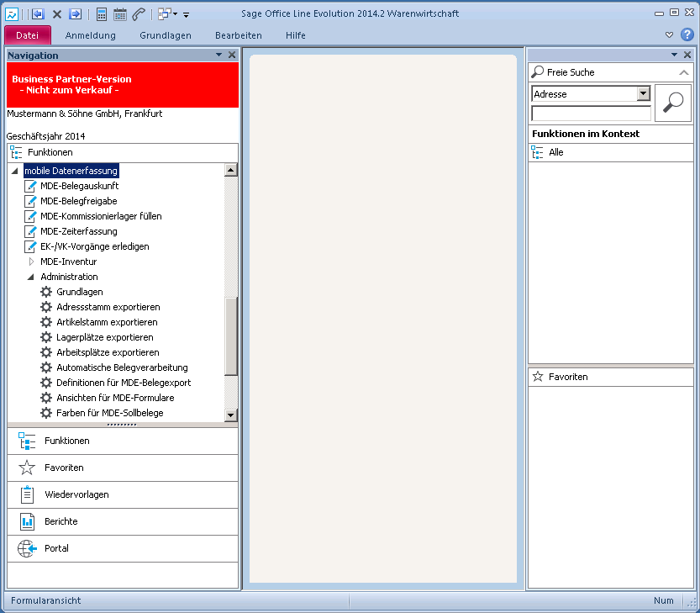Click the large magnifying glass search button
Screen dimensions: 700x613
coord(672,103)
